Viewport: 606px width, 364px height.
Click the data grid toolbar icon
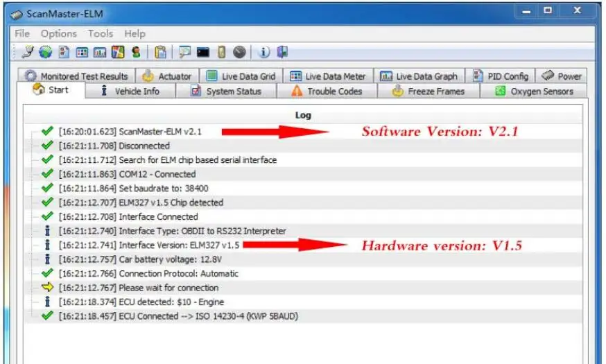tap(82, 52)
